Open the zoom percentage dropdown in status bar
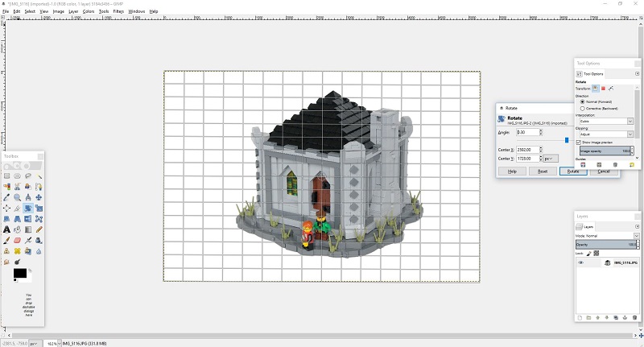The image size is (644, 347). click(x=60, y=343)
